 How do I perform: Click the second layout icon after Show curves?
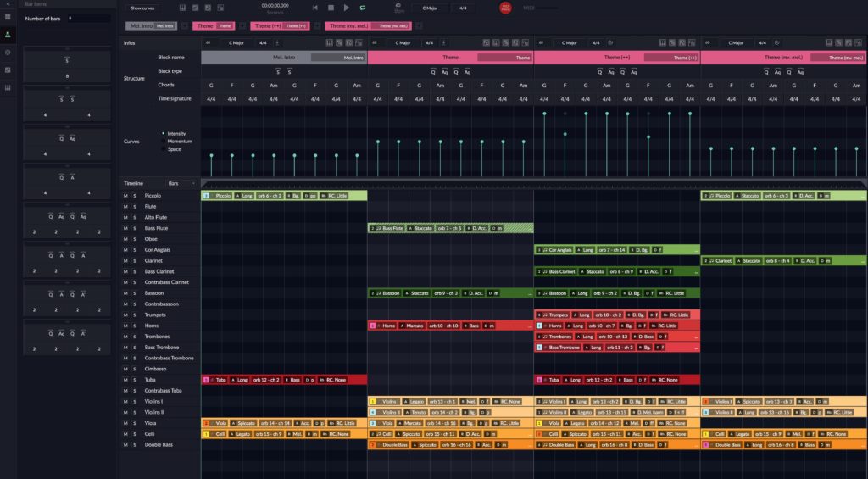pos(196,8)
